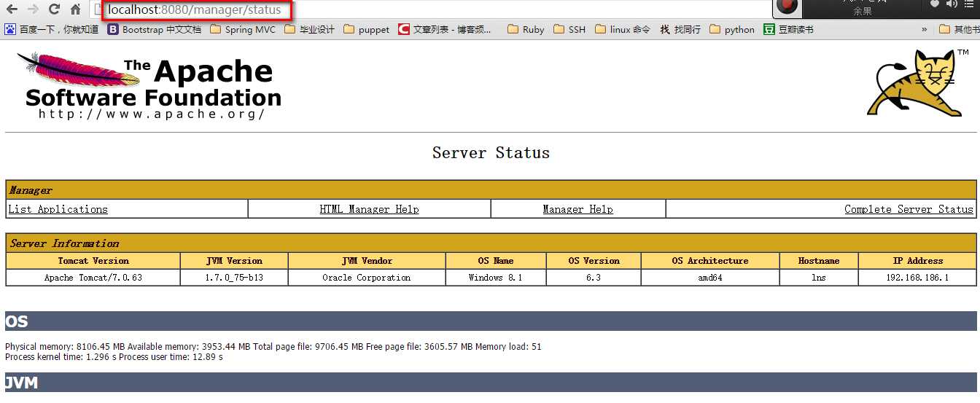Click the IP Address column header
Viewport: 980px width, 403px height.
tap(917, 261)
